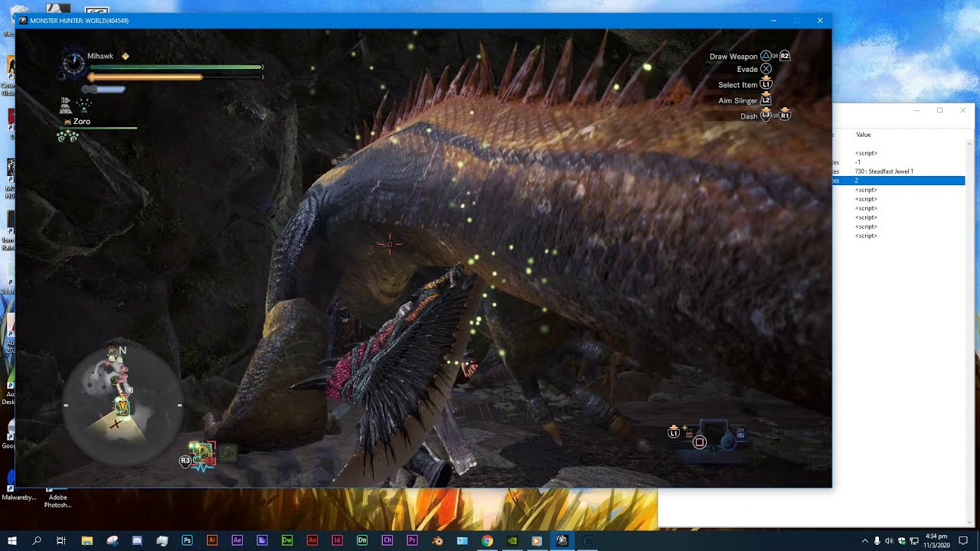
Task: Launch Adobe Animate from the taskbar
Action: (x=312, y=540)
